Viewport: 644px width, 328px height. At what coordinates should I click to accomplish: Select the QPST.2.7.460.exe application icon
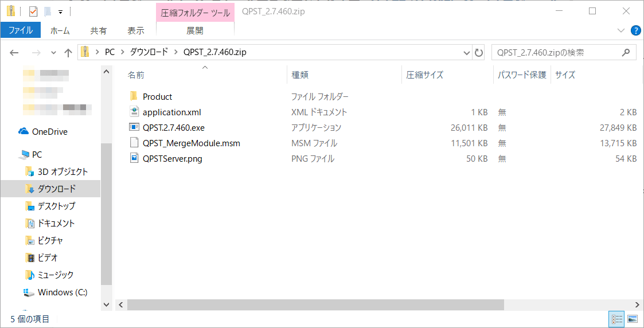click(134, 127)
